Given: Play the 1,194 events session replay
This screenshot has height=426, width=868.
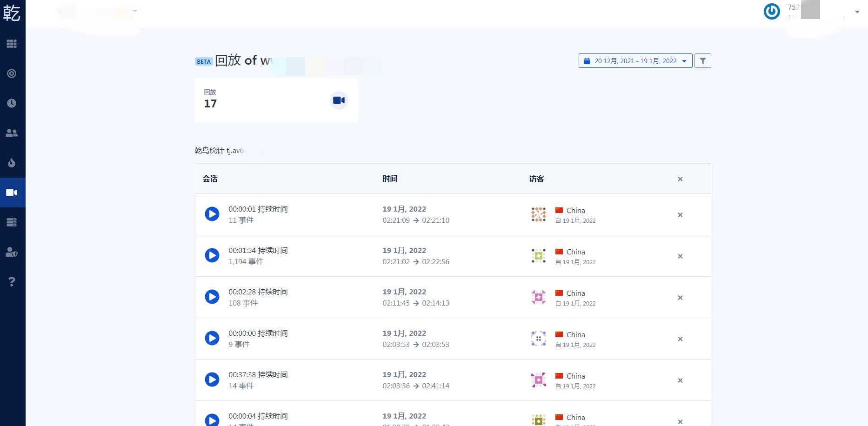Looking at the screenshot, I should pos(212,255).
